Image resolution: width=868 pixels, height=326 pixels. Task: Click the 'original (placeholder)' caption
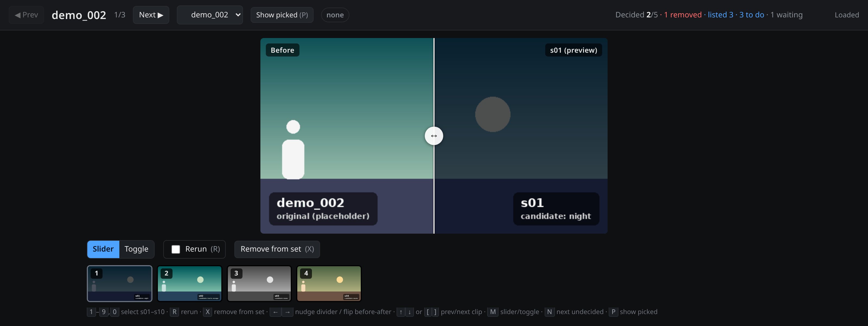[323, 216]
